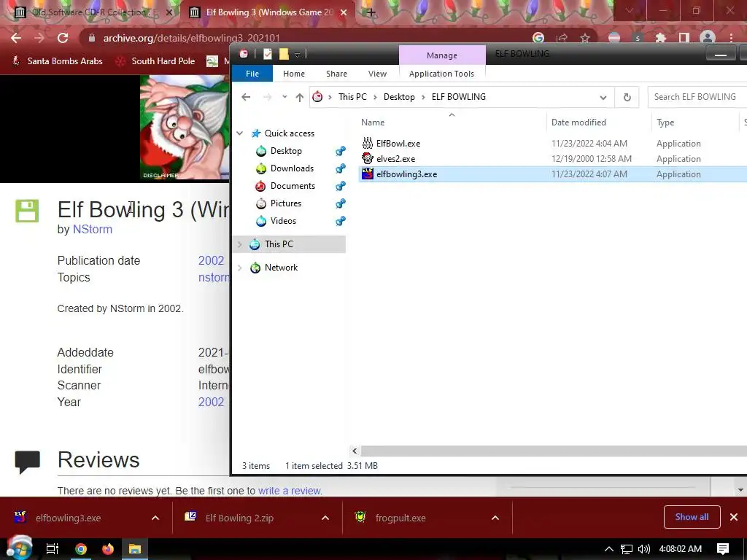747x560 pixels.
Task: Open Santa Bombs Arabs bookmark
Action: pos(57,61)
